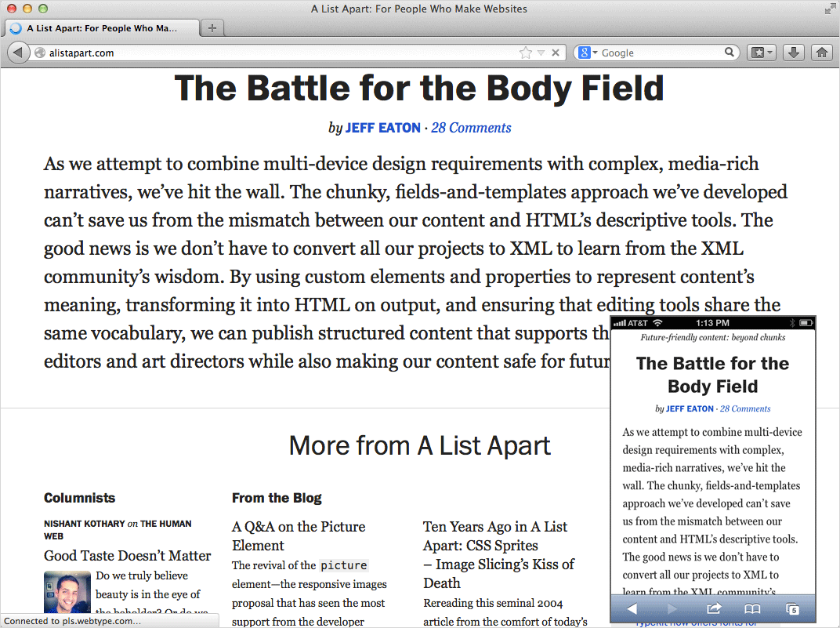Screen dimensions: 840x628
Task: Click the From the Blog heading
Action: click(277, 498)
